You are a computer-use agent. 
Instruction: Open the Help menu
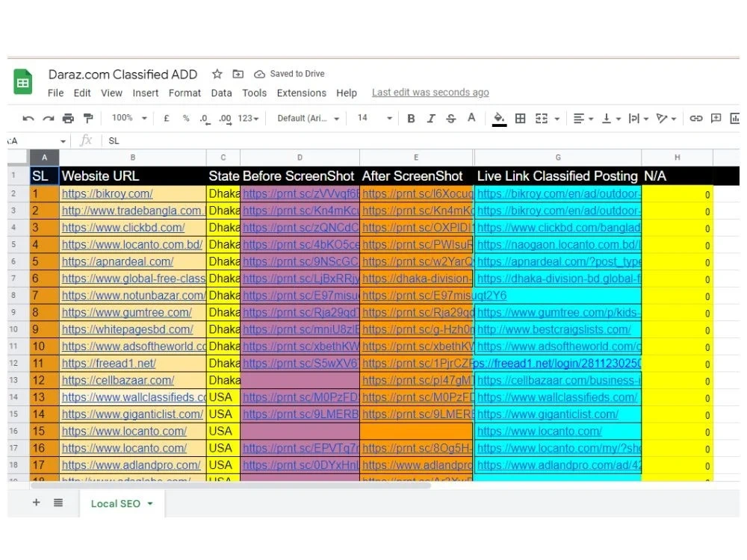click(x=347, y=93)
